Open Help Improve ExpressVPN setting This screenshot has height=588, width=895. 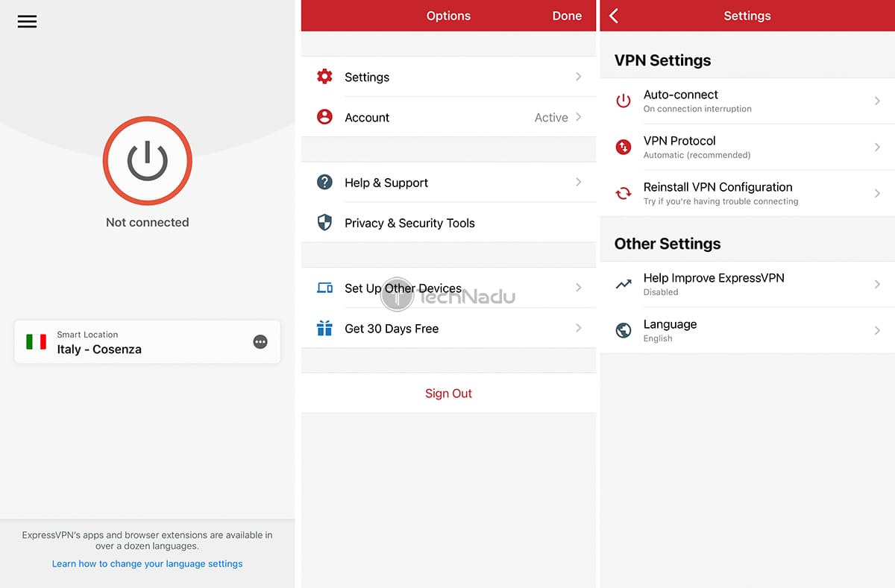tap(747, 284)
